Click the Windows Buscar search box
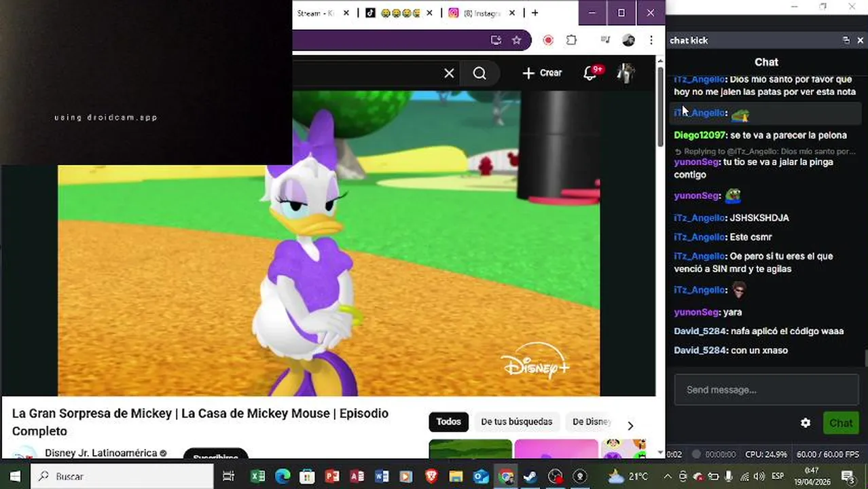The image size is (868, 489). [x=124, y=476]
